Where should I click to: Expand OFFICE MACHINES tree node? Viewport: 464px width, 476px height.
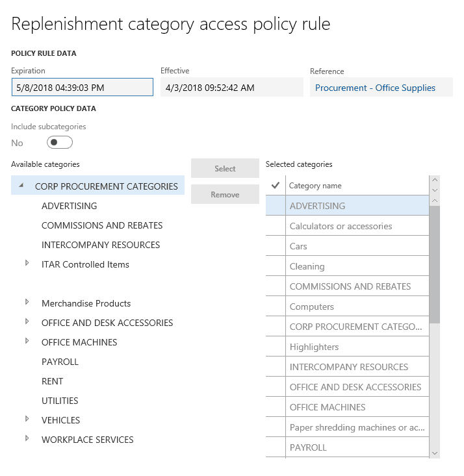[27, 341]
